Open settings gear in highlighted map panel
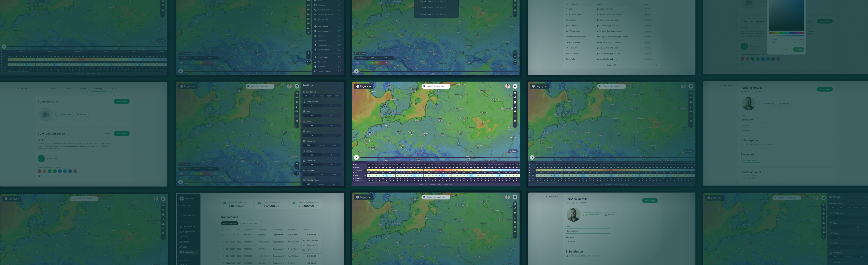868x265 pixels. point(515,86)
